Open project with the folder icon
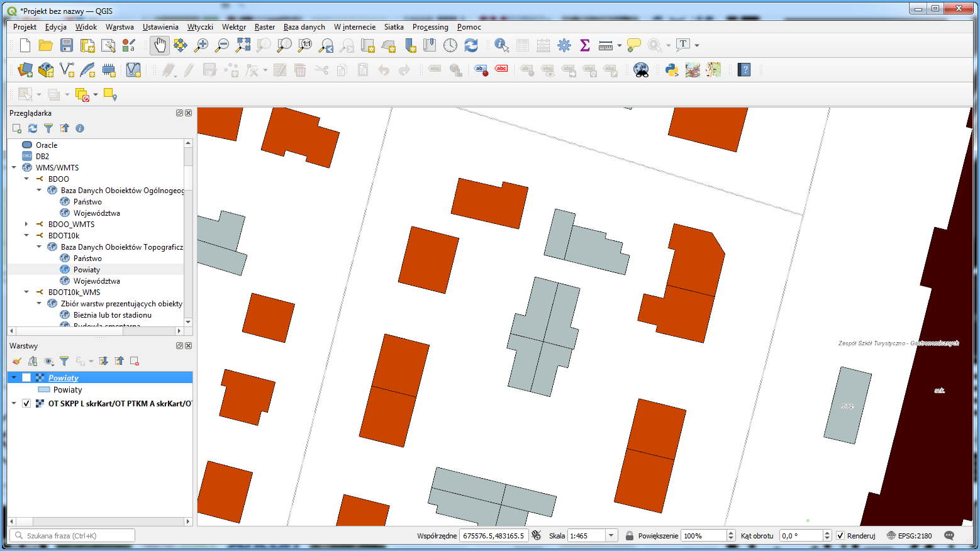Image resolution: width=980 pixels, height=551 pixels. coord(45,45)
